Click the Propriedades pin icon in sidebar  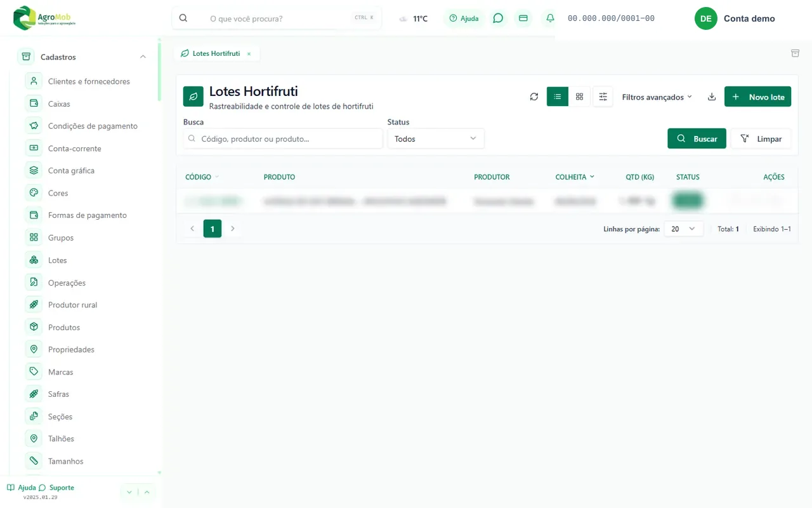click(34, 349)
